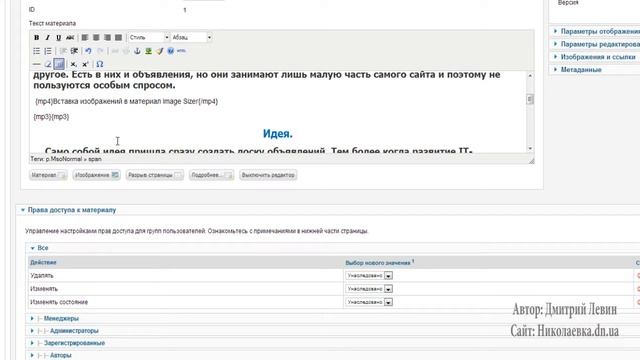
Task: Open the Абзац format dropdown
Action: pos(191,38)
